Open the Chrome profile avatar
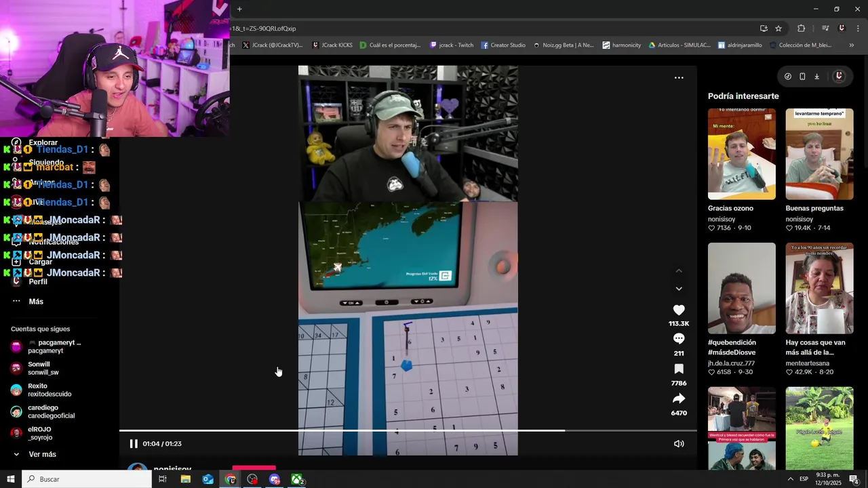Viewport: 868px width, 488px height. (x=842, y=28)
